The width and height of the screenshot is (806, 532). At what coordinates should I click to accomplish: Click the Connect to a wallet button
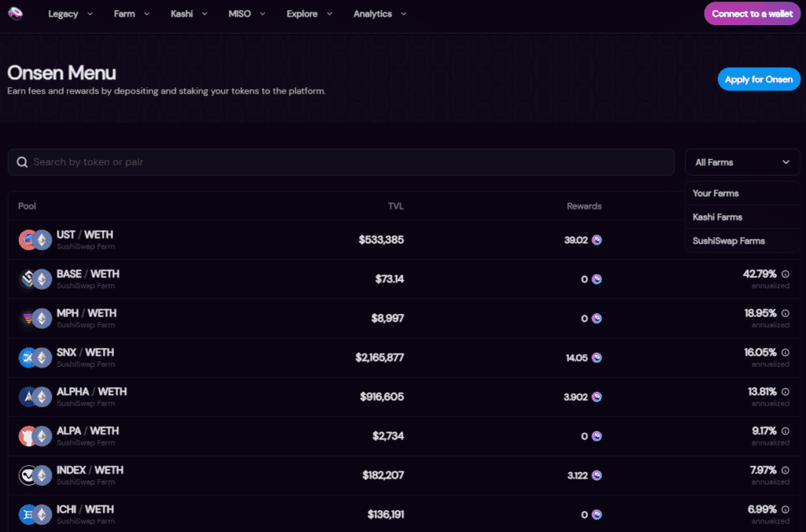[x=752, y=14]
